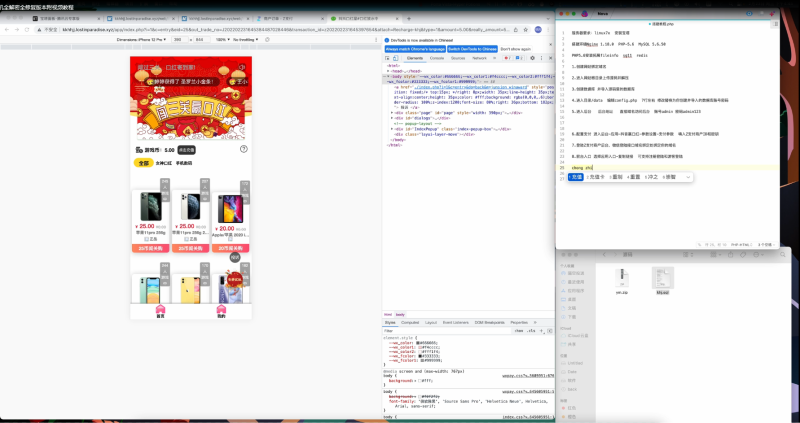Reload the page with the refresh icon
The width and height of the screenshot is (800, 423).
click(27, 30)
